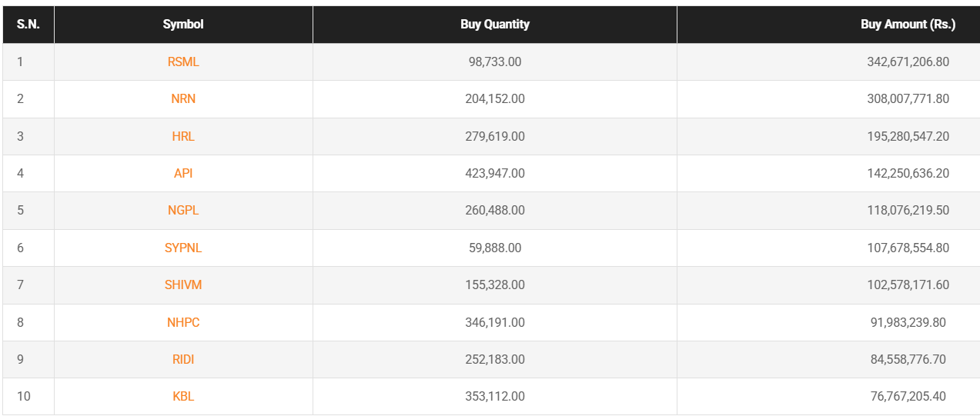Screen dimensions: 980x416
Task: Select the NGPL symbol link
Action: point(183,210)
